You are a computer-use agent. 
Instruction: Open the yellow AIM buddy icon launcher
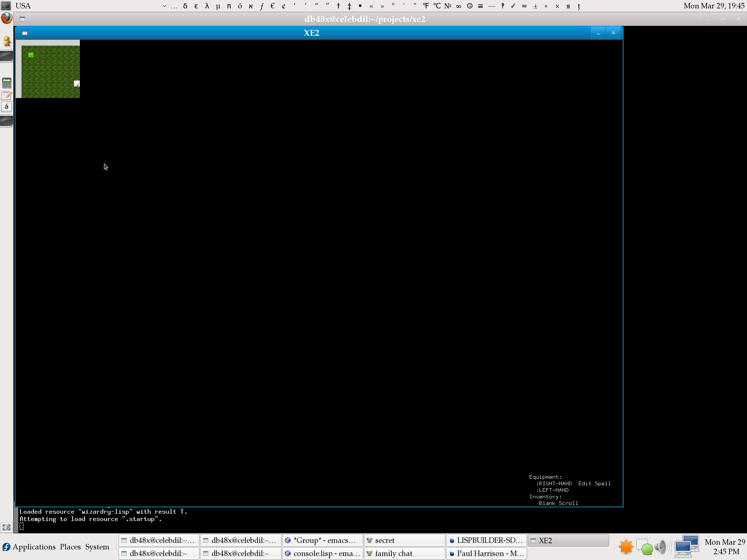pyautogui.click(x=7, y=41)
